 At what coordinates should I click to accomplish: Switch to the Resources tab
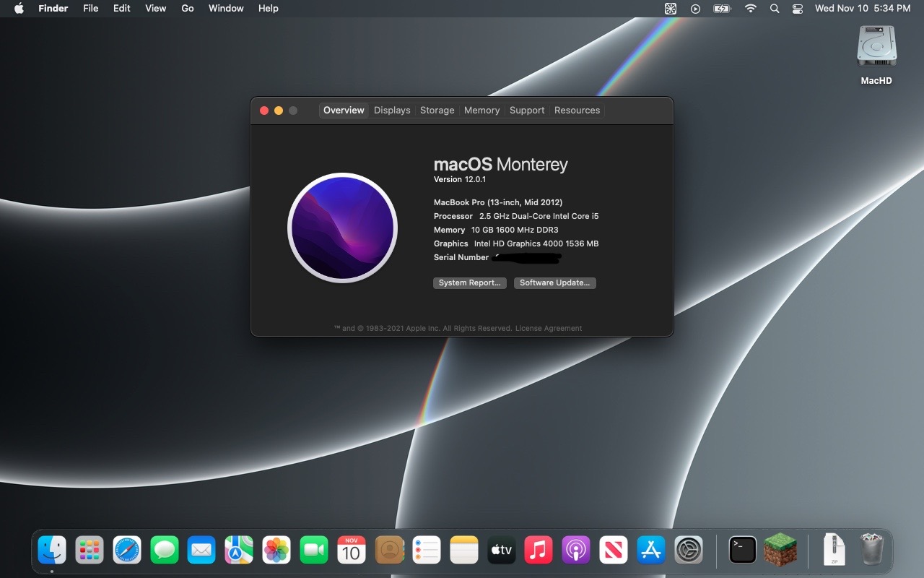coord(577,111)
